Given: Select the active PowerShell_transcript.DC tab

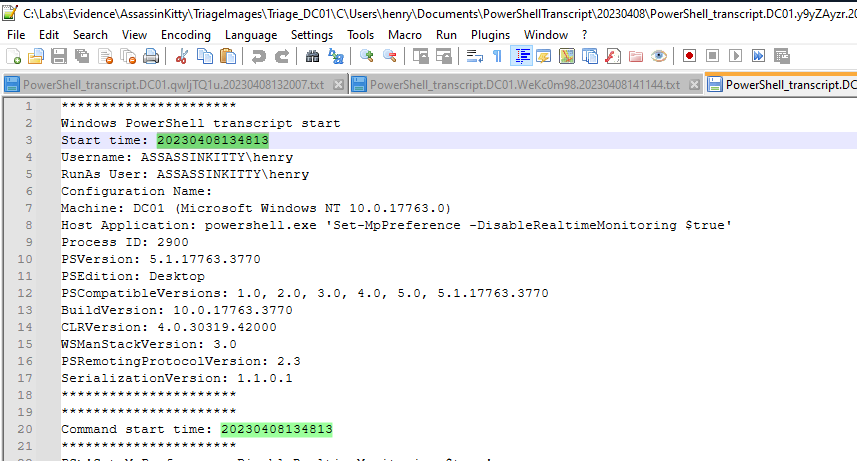Looking at the screenshot, I should point(782,84).
